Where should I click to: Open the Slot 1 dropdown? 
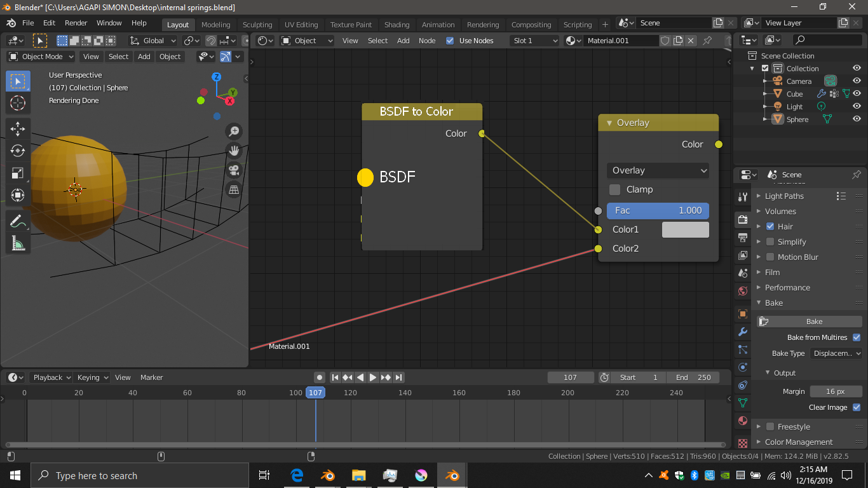[534, 41]
